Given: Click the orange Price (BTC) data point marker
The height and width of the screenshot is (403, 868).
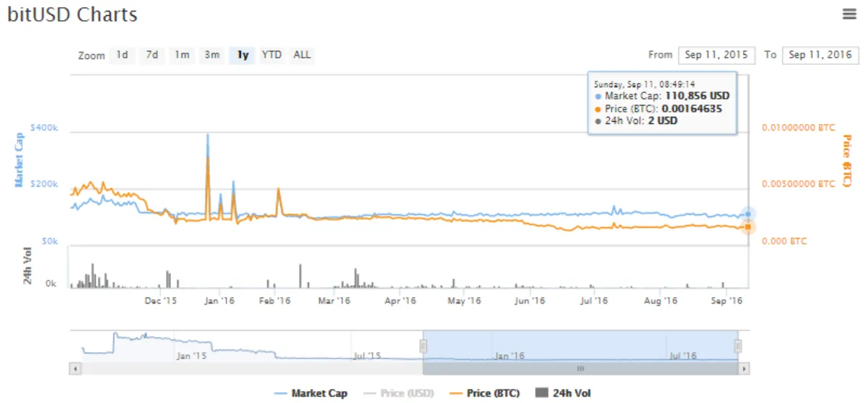Looking at the screenshot, I should [x=748, y=227].
